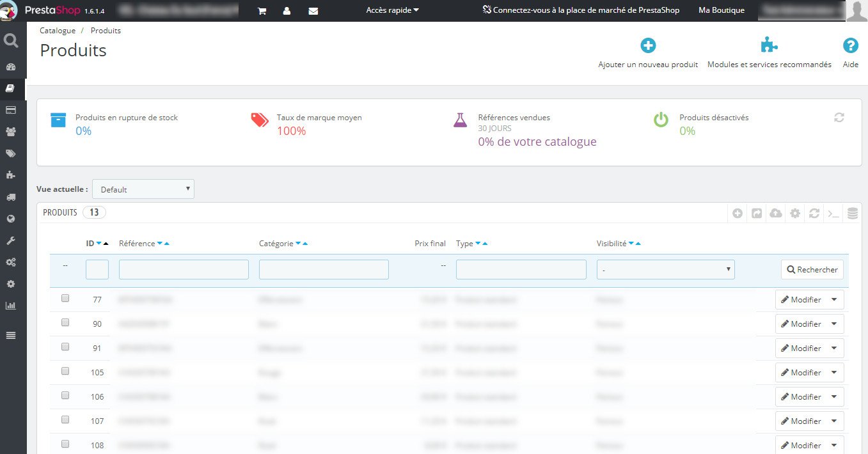This screenshot has height=454, width=868.
Task: Open the Catalogue book icon in sidebar
Action: (x=10, y=88)
